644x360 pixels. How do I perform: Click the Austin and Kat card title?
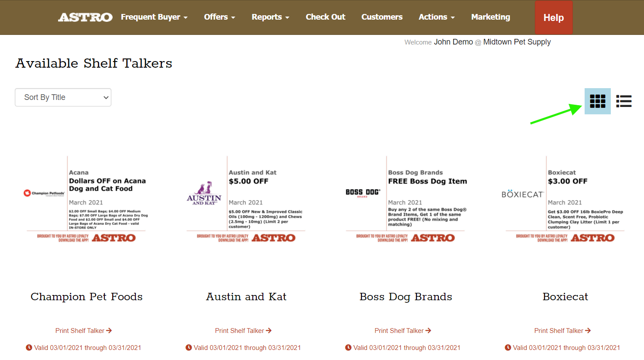click(x=246, y=297)
